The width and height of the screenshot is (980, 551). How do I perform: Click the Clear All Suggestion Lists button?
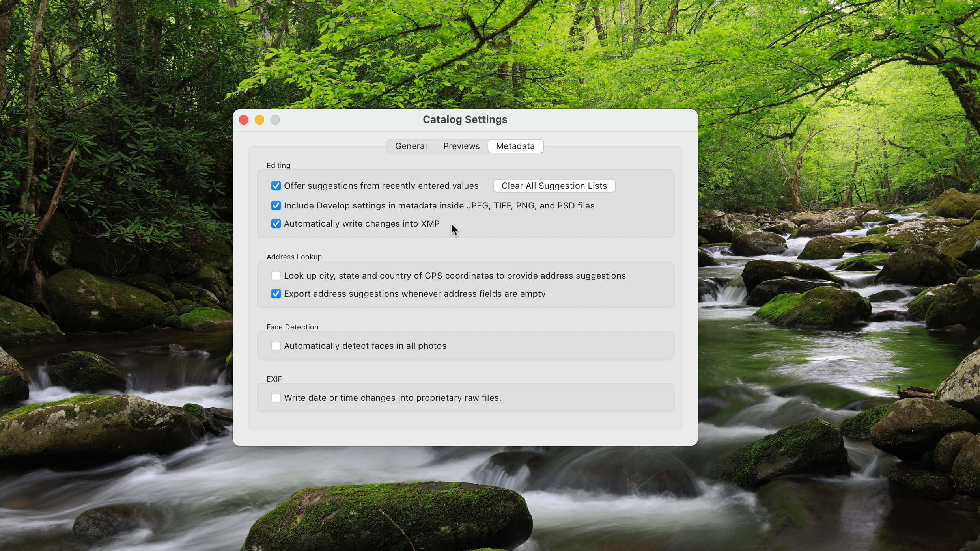pos(554,186)
